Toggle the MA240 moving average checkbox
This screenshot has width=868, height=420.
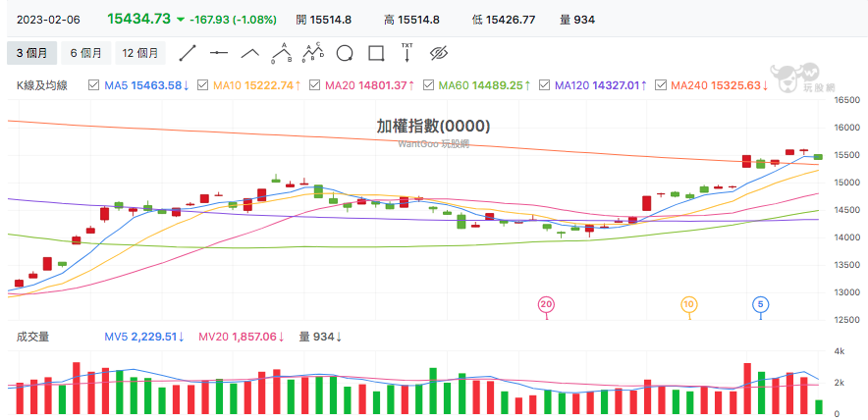point(661,85)
